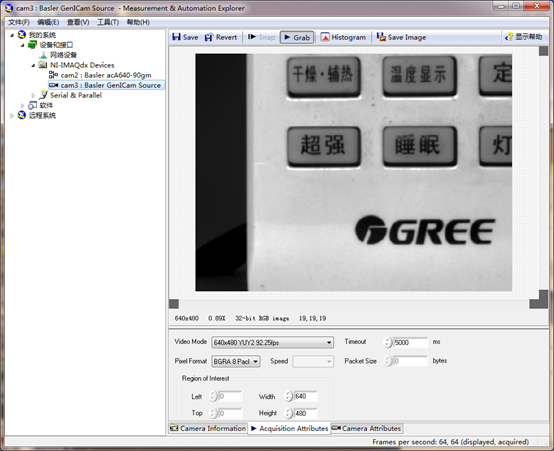Expand the 软件 tree node
The height and width of the screenshot is (451, 554).
(x=22, y=105)
